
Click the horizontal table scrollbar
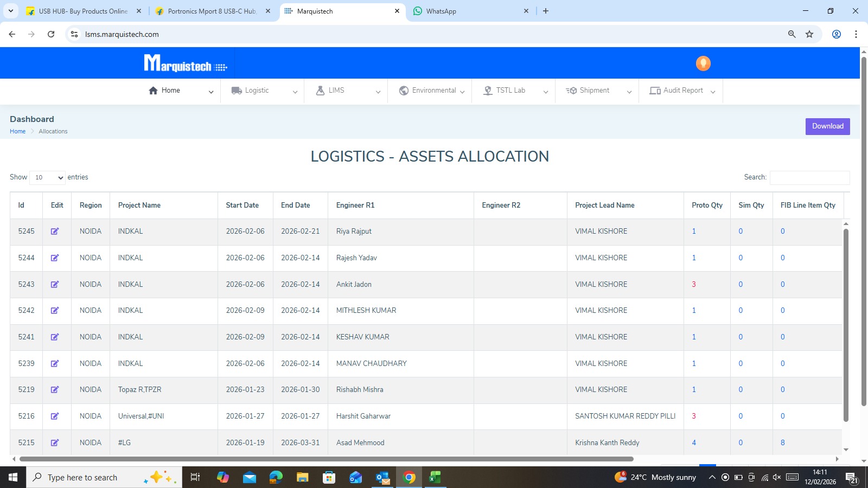pyautogui.click(x=325, y=459)
